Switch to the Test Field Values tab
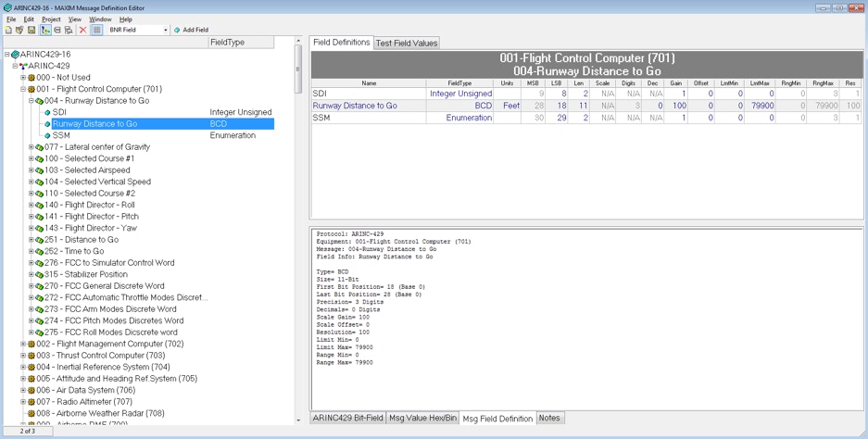Viewport: 868px width, 439px height. tap(407, 44)
